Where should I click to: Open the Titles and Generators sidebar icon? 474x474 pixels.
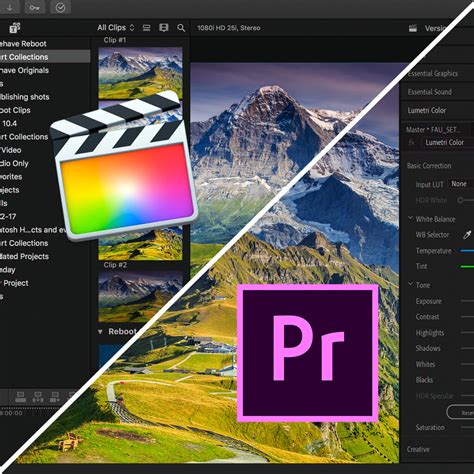(15, 28)
